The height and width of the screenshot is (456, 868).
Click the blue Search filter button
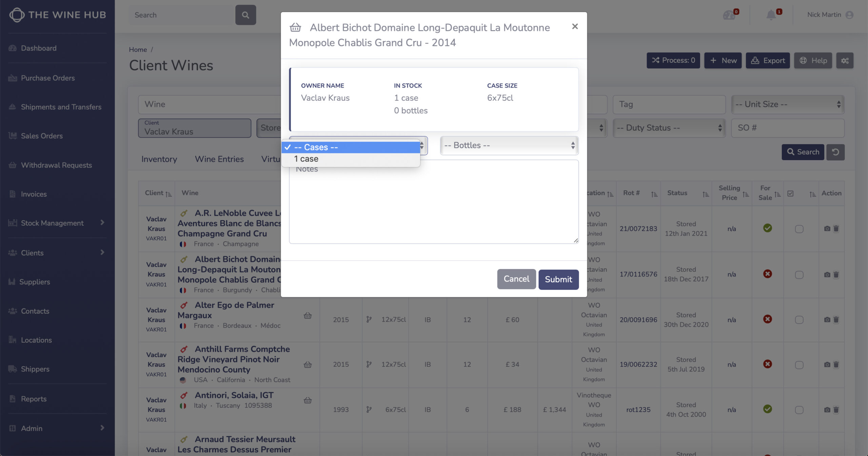(803, 152)
